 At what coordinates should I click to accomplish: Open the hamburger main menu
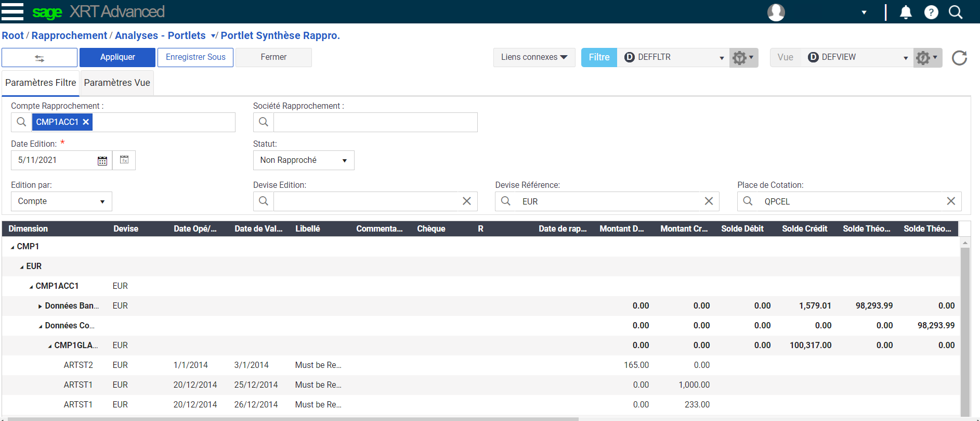click(12, 11)
